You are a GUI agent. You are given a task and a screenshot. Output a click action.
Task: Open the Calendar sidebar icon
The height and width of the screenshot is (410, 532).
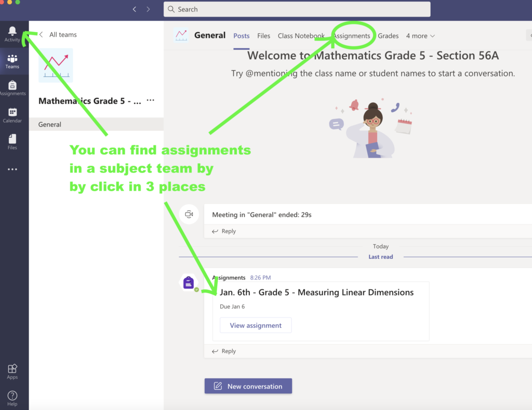click(x=12, y=115)
